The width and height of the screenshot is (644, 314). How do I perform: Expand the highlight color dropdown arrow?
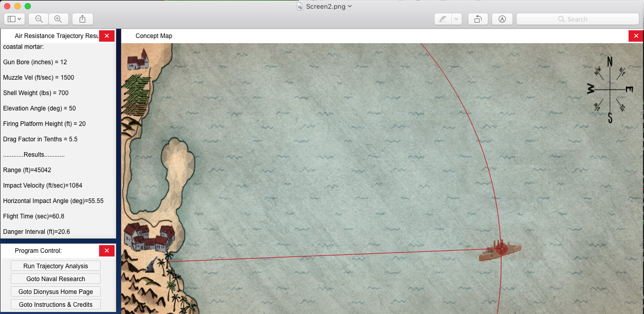click(456, 19)
